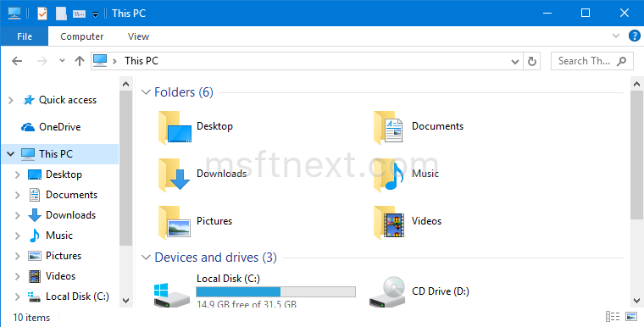Click the computer icon in address bar
The width and height of the screenshot is (644, 327).
pos(100,61)
